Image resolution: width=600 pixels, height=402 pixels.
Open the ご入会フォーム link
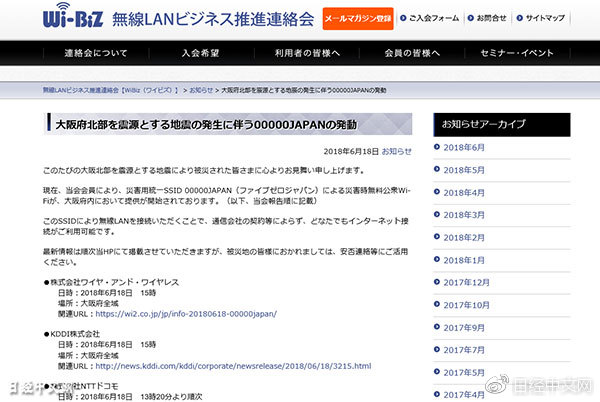coord(434,18)
